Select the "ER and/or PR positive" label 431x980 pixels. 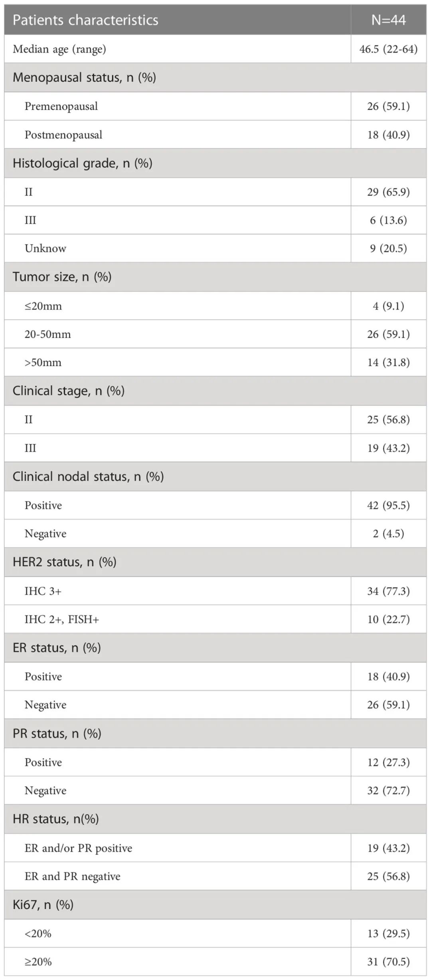pos(78,848)
